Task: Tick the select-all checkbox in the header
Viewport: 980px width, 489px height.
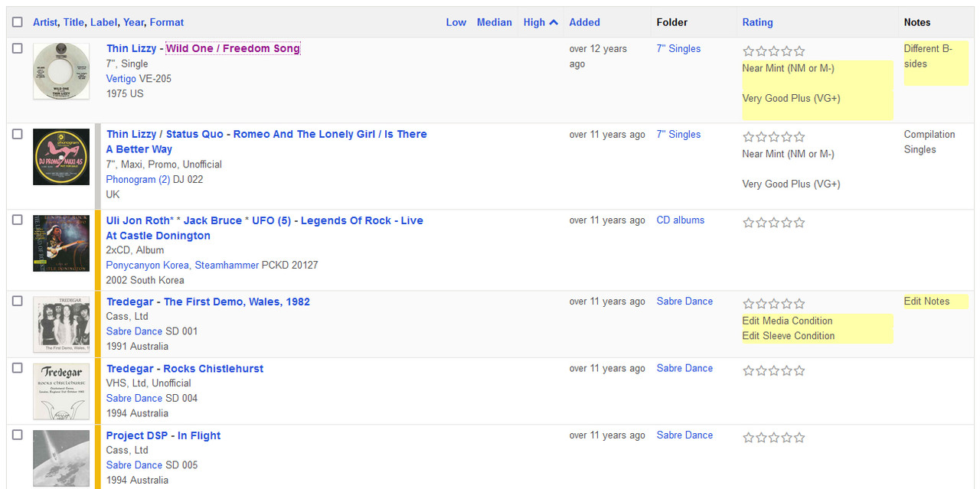Action: (18, 22)
